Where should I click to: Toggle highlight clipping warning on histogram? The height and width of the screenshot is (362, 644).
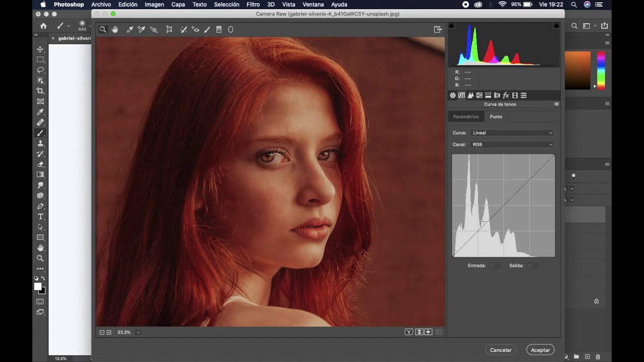click(x=556, y=26)
